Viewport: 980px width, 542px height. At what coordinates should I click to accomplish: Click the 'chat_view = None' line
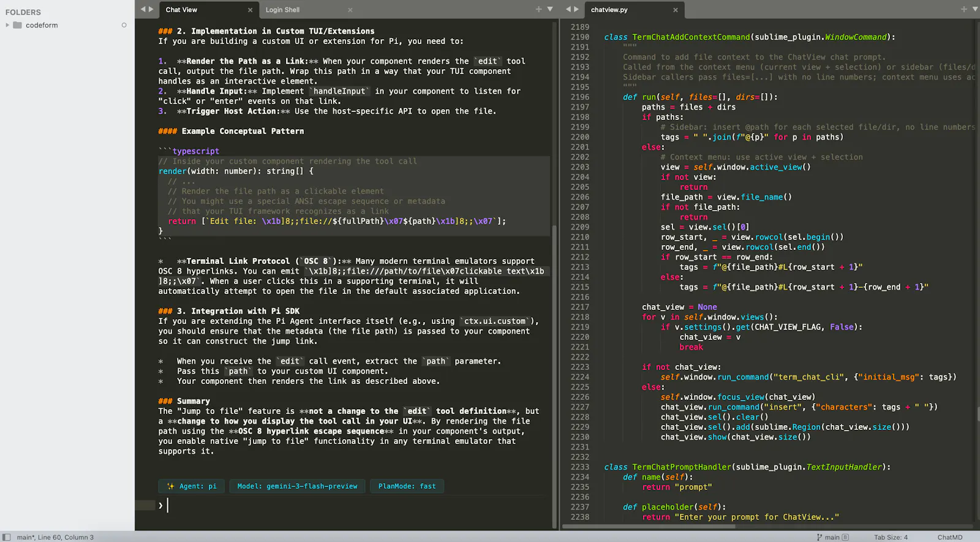coord(679,307)
